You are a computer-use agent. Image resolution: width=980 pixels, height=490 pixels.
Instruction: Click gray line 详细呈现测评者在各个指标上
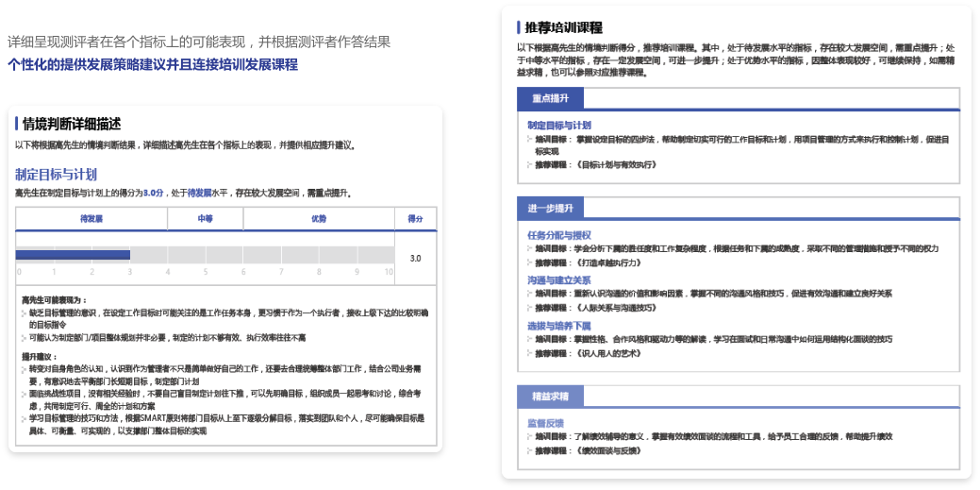point(199,42)
